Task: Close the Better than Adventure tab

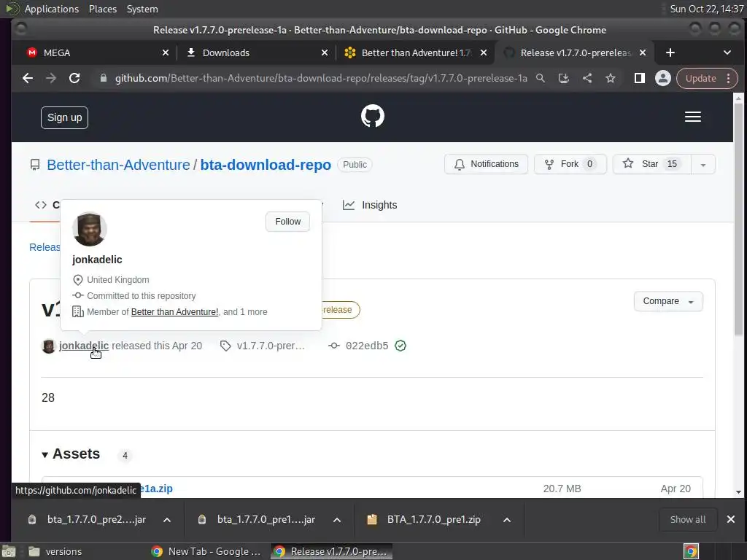Action: point(484,52)
